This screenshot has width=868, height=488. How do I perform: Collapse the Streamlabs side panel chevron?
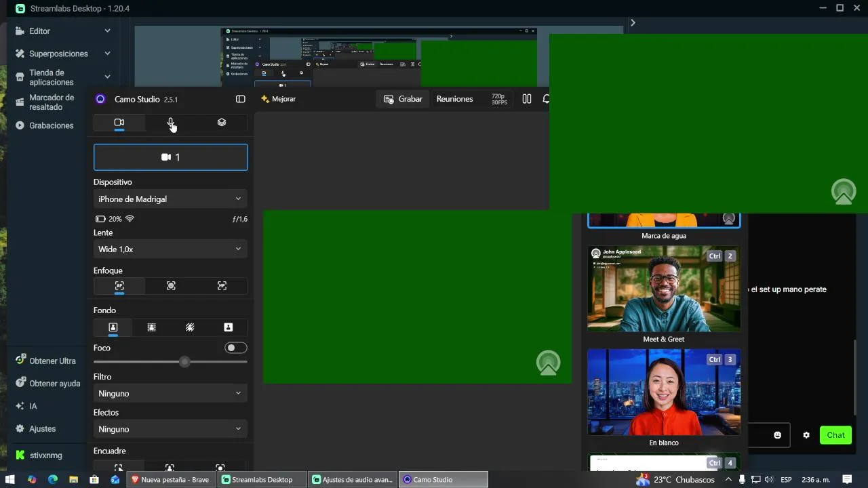633,23
